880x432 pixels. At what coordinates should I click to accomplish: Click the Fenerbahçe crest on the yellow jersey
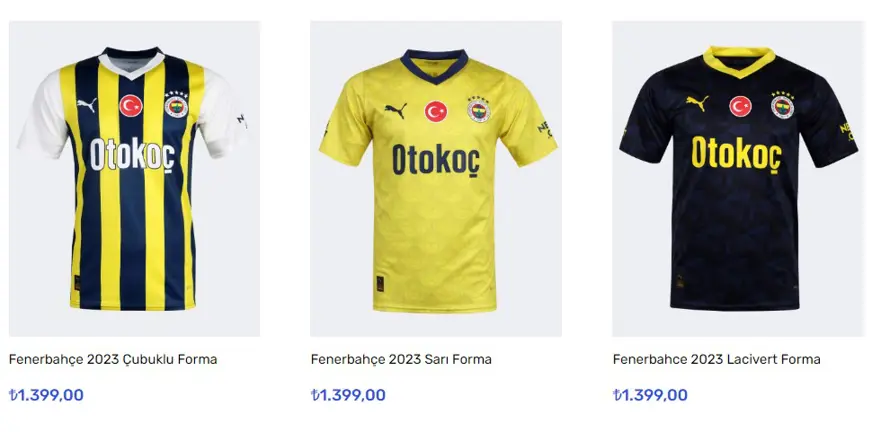coord(479,111)
